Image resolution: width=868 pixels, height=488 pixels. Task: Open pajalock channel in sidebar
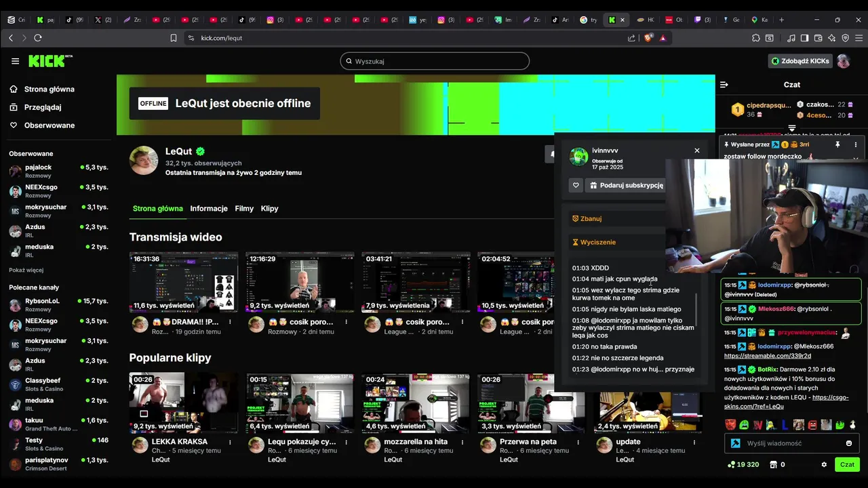pos(58,171)
